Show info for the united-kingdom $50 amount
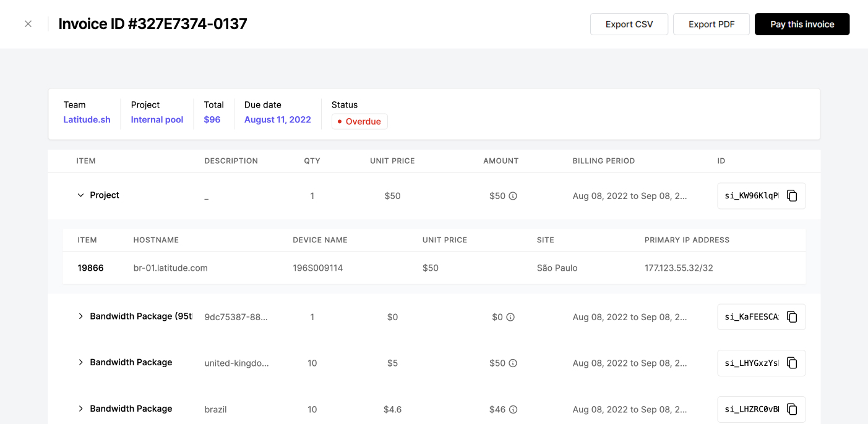Screen dimensions: 868x424 [513, 363]
